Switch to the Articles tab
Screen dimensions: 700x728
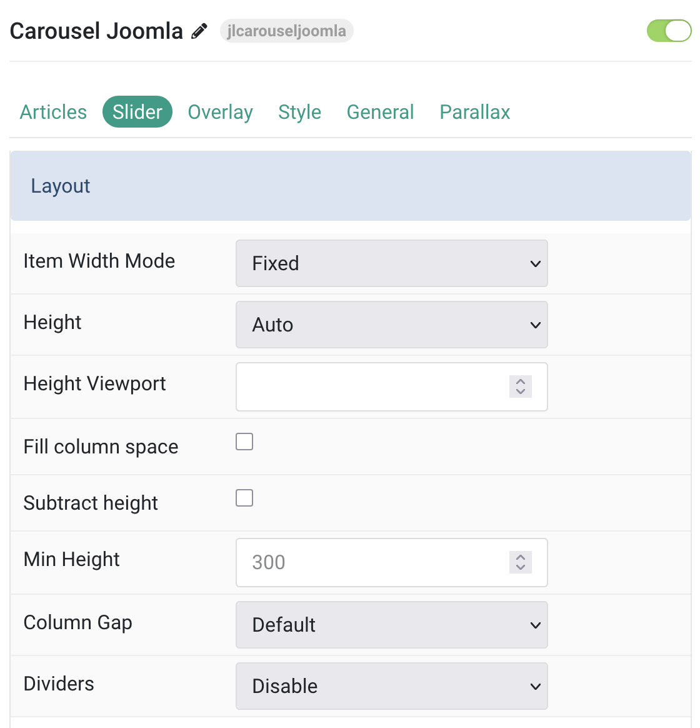pyautogui.click(x=53, y=112)
